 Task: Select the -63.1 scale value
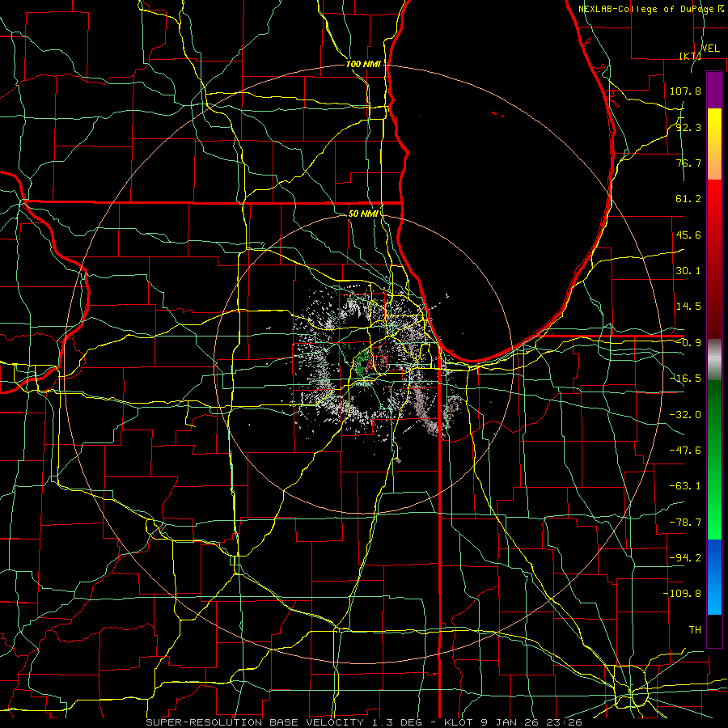pyautogui.click(x=685, y=486)
